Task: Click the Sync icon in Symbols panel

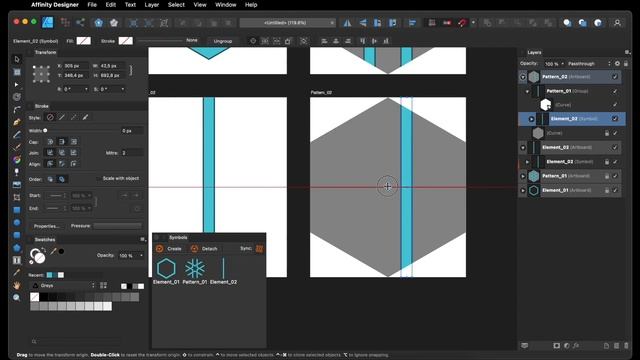Action: point(259,249)
